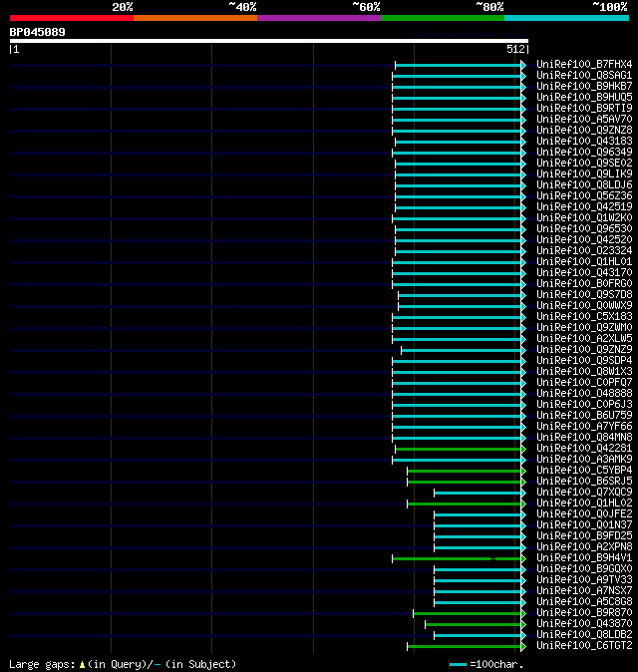Select the UniRef100_C0PFQ7 label
Screen dimensions: 638x672
coord(584,383)
